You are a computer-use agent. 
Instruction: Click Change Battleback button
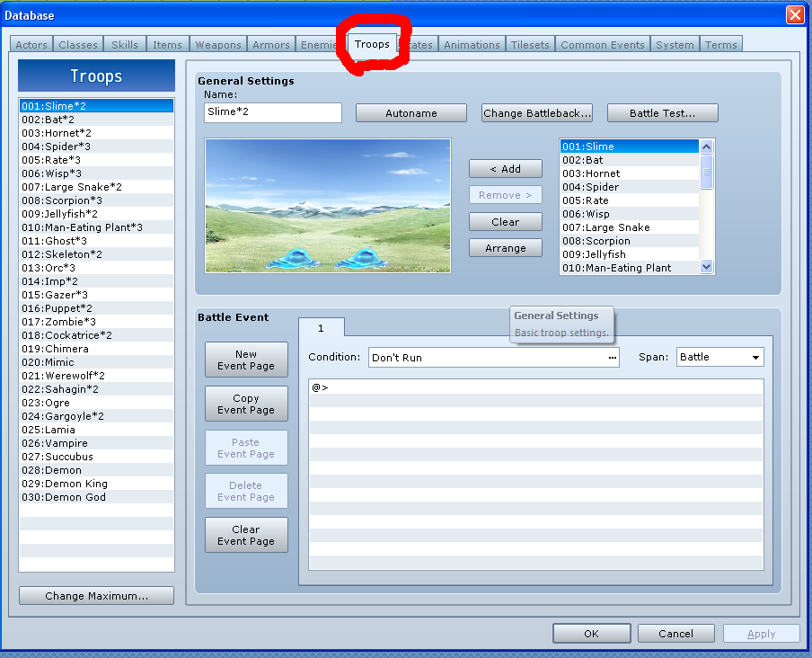pos(537,113)
